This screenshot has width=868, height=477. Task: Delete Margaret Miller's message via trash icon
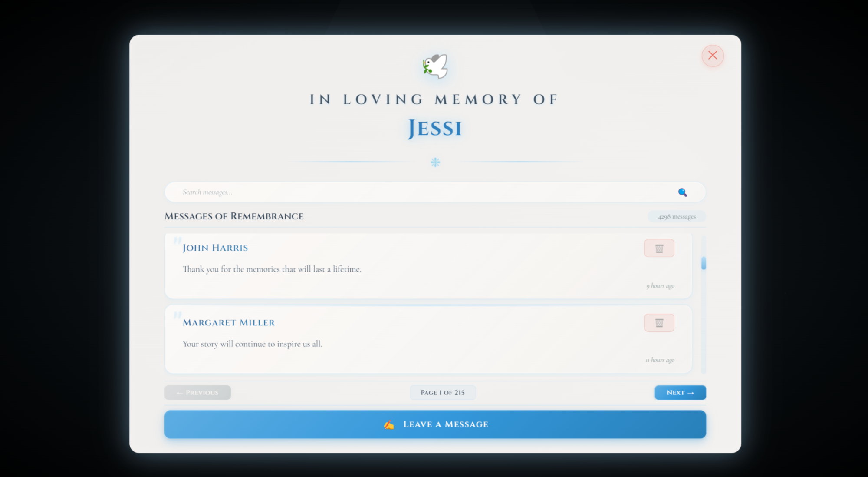click(x=659, y=322)
